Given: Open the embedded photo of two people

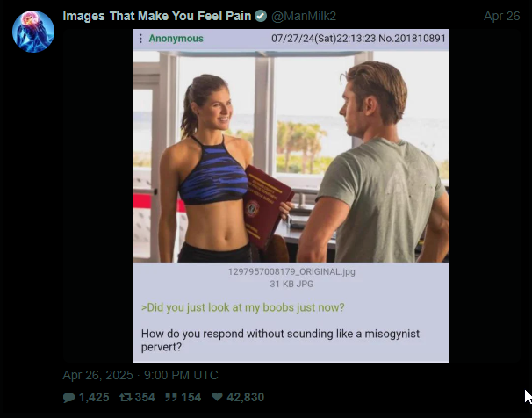Looking at the screenshot, I should pos(291,156).
